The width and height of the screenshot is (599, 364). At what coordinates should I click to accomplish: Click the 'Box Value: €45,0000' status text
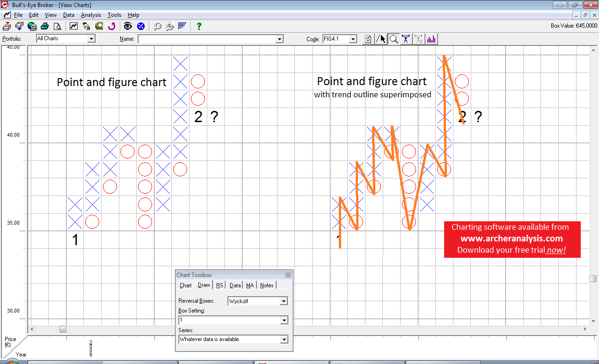coord(574,26)
